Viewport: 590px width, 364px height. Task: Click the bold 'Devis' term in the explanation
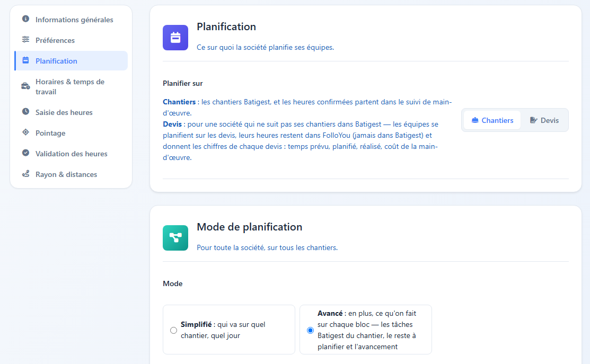172,124
